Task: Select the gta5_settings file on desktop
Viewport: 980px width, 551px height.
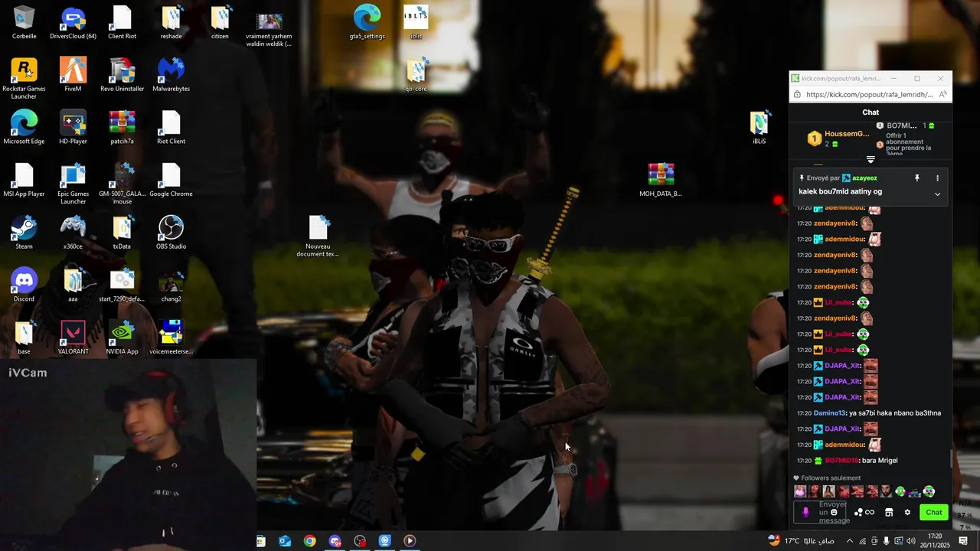Action: coord(367,22)
